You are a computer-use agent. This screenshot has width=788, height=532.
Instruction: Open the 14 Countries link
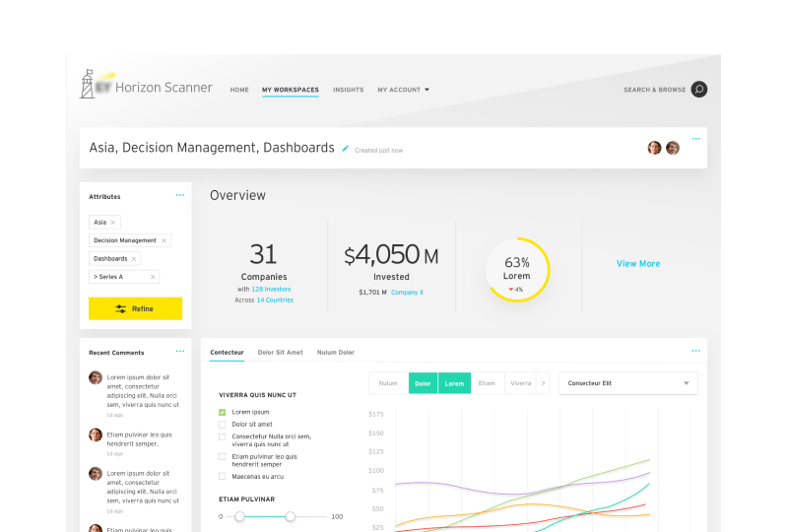[275, 300]
